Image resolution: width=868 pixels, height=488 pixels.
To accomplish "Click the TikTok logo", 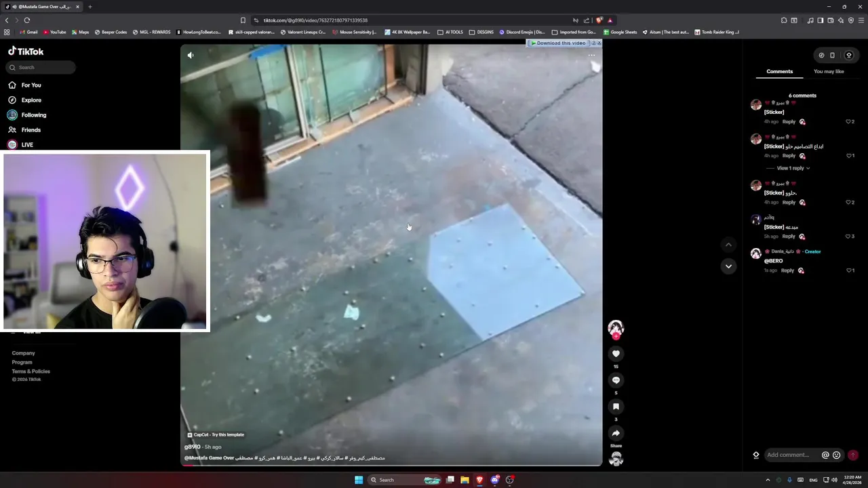I will 26,52.
